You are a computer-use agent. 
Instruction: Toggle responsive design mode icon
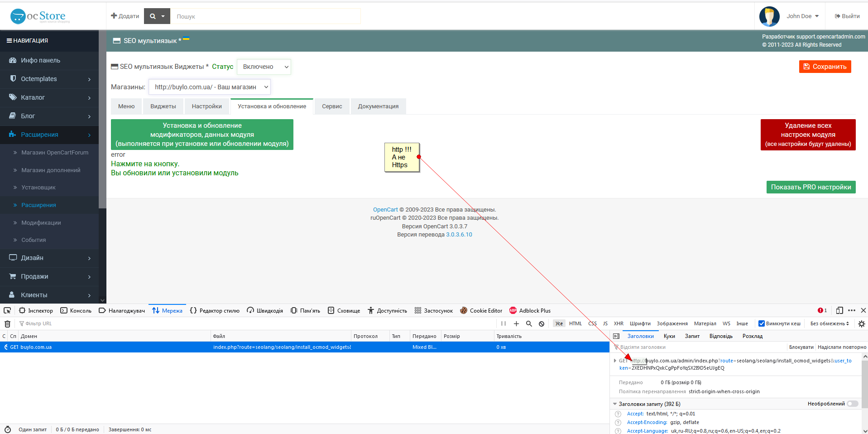(x=839, y=310)
